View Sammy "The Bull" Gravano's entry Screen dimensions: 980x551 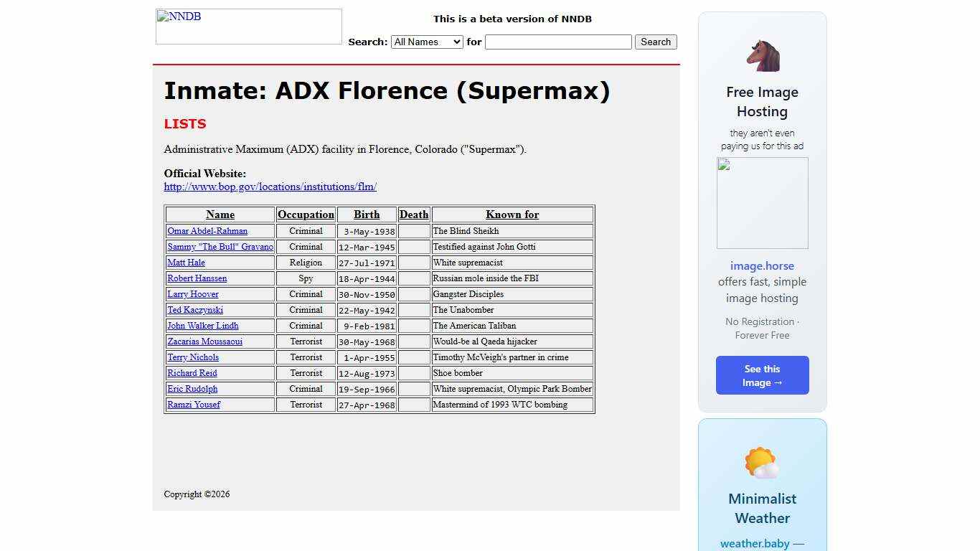pyautogui.click(x=220, y=247)
